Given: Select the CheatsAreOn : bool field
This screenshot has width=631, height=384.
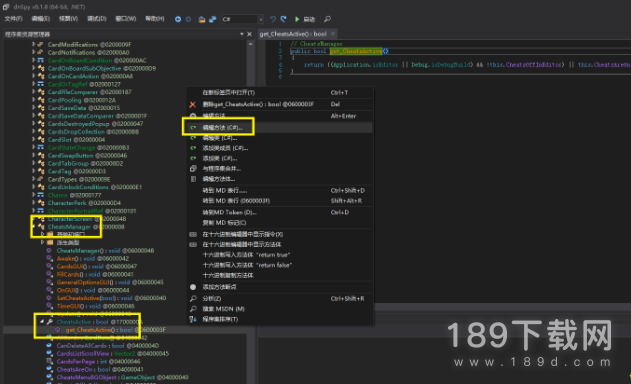Looking at the screenshot, I should pos(100,370).
